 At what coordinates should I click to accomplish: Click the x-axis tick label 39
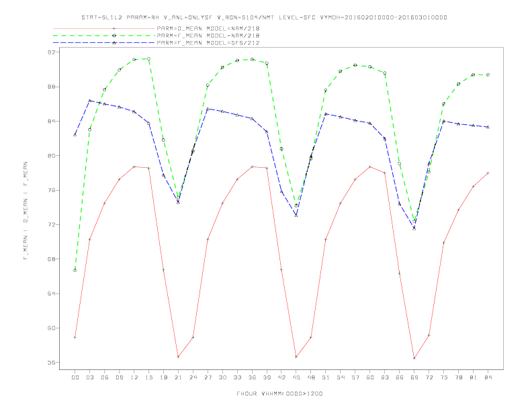click(267, 377)
